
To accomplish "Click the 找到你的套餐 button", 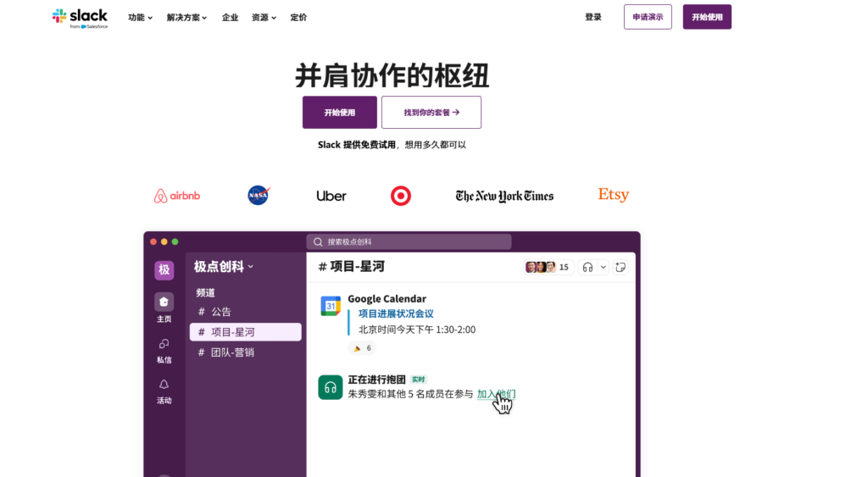I will pyautogui.click(x=431, y=113).
